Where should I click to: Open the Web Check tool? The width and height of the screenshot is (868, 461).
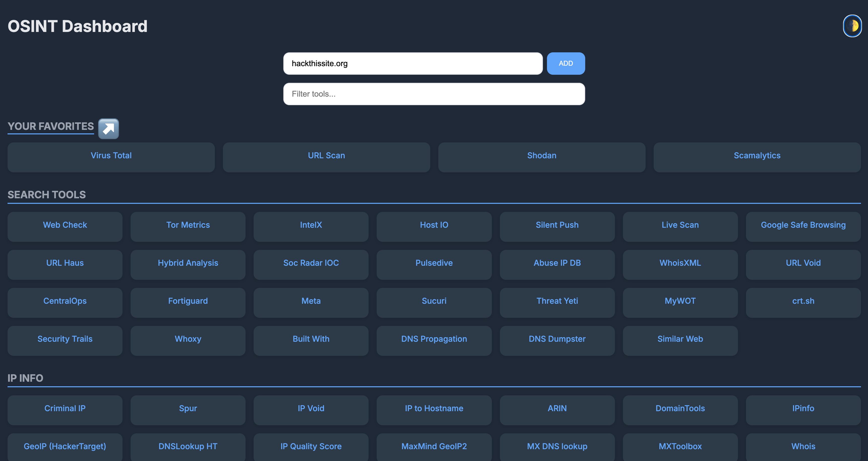pos(65,225)
